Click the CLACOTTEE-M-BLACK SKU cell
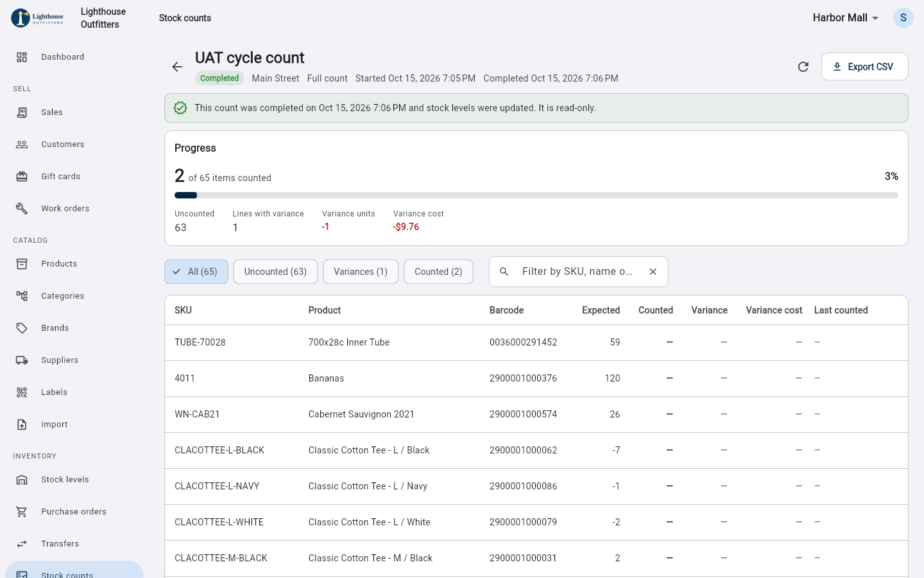The width and height of the screenshot is (924, 578). 221,558
